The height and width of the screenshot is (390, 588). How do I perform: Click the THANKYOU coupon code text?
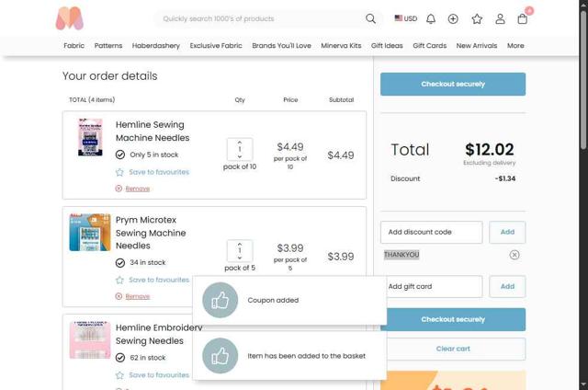(x=401, y=255)
